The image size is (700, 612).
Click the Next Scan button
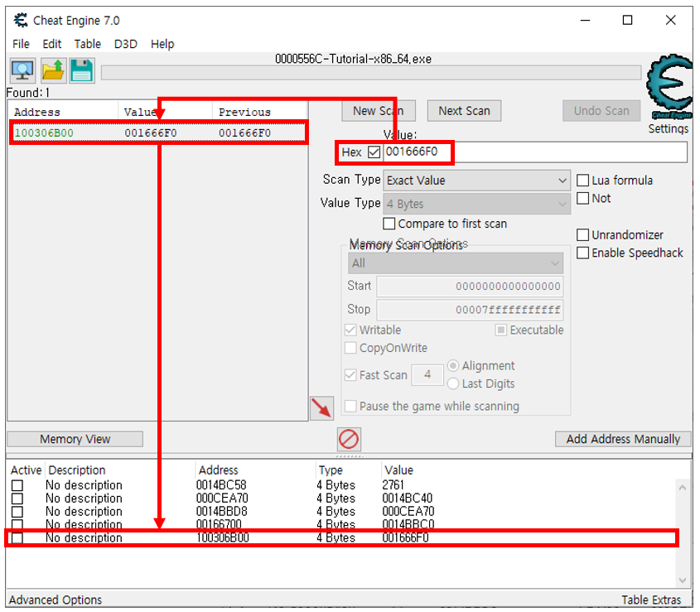point(464,111)
